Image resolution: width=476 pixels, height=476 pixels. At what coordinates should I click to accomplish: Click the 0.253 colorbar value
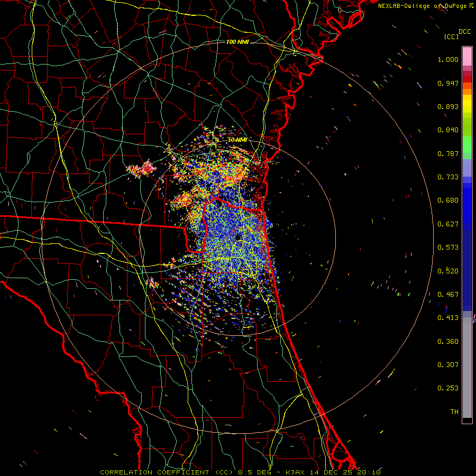(448, 388)
